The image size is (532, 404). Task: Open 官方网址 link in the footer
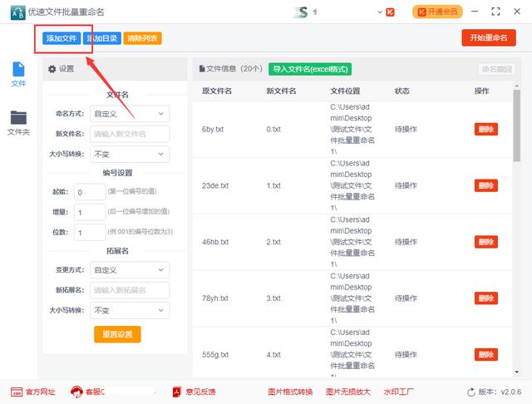coord(41,392)
